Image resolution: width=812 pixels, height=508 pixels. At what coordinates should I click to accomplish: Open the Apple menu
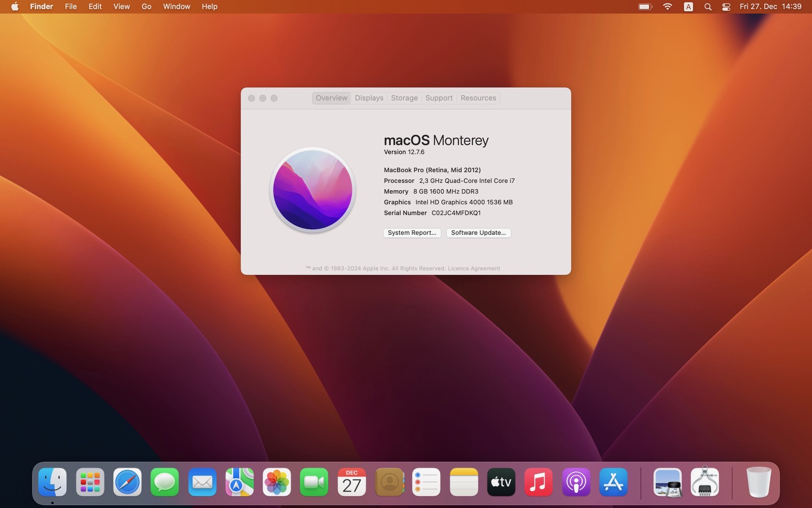click(x=15, y=6)
